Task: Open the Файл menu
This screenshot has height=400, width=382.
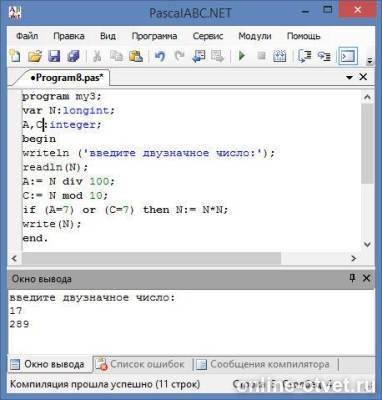Action: click(x=27, y=36)
